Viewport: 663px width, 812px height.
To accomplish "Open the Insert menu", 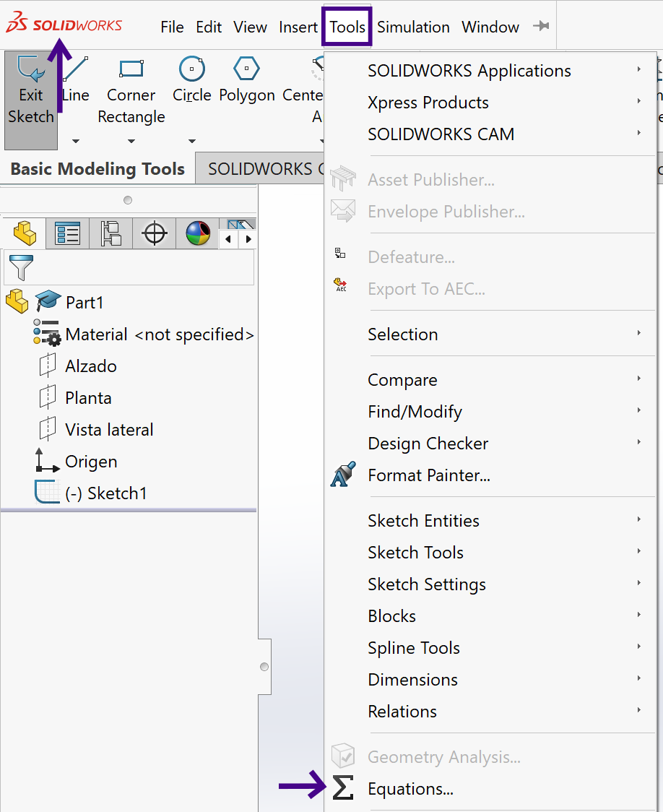I will pos(298,27).
